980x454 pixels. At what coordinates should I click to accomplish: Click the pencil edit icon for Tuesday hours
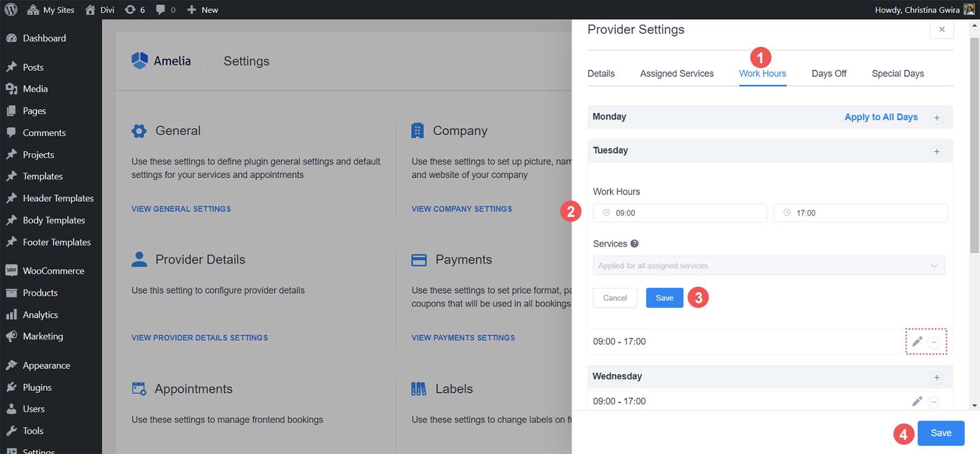917,342
